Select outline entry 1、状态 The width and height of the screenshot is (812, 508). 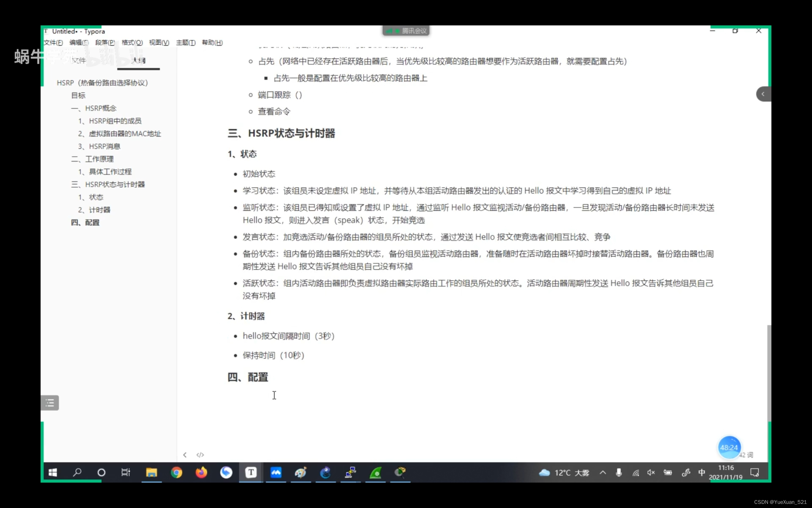pos(91,197)
